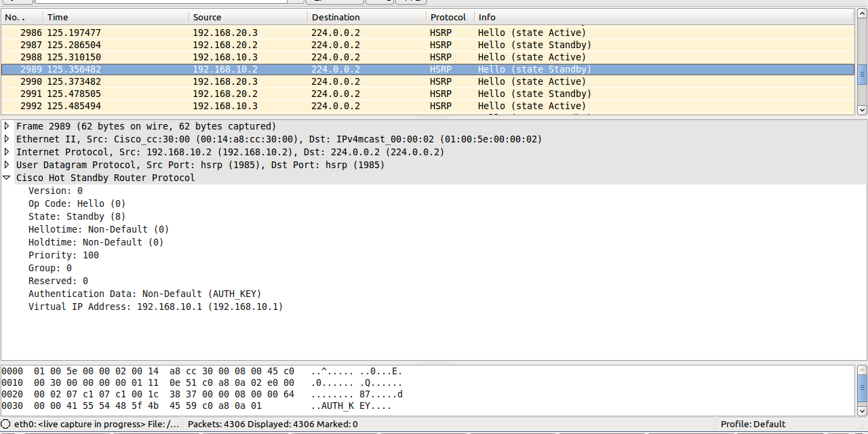Viewport: 868px width, 434px height.
Task: Sort by the Info column header
Action: (665, 17)
